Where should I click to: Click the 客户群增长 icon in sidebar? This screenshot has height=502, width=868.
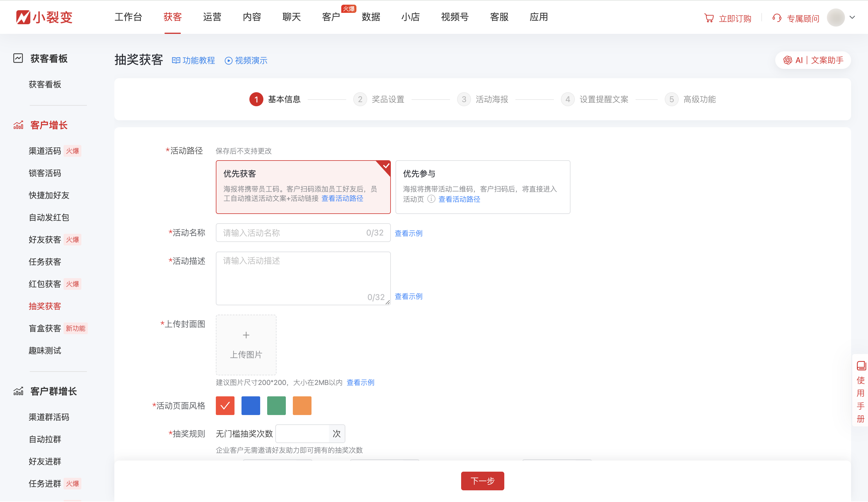tap(18, 391)
